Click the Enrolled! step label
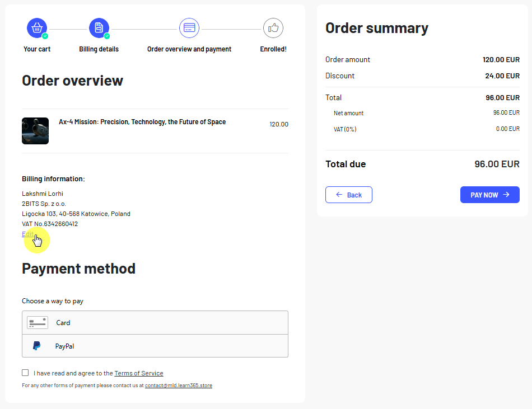 [273, 49]
